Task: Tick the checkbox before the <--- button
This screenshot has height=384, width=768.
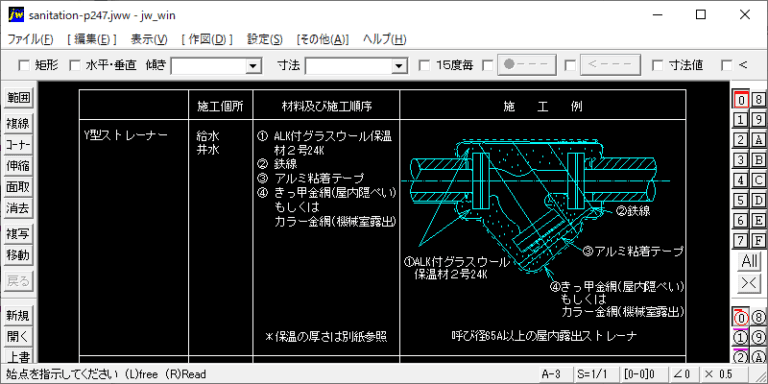Action: 571,65
